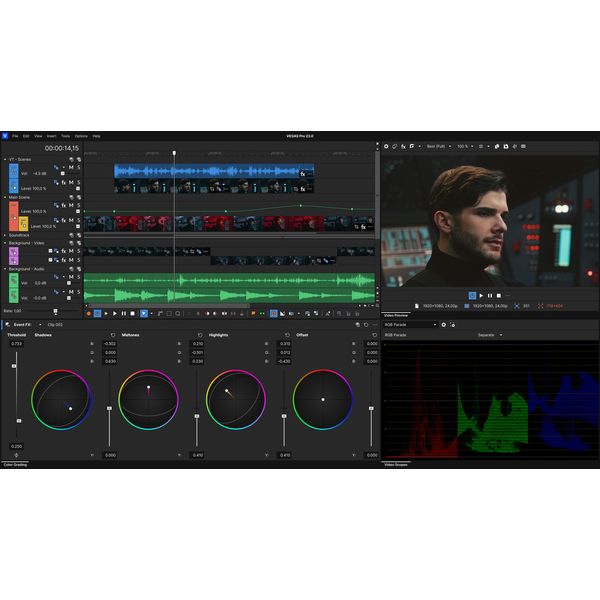The width and height of the screenshot is (600, 600).
Task: Toggle loop button in the Video Preview
Action: pyautogui.click(x=473, y=296)
